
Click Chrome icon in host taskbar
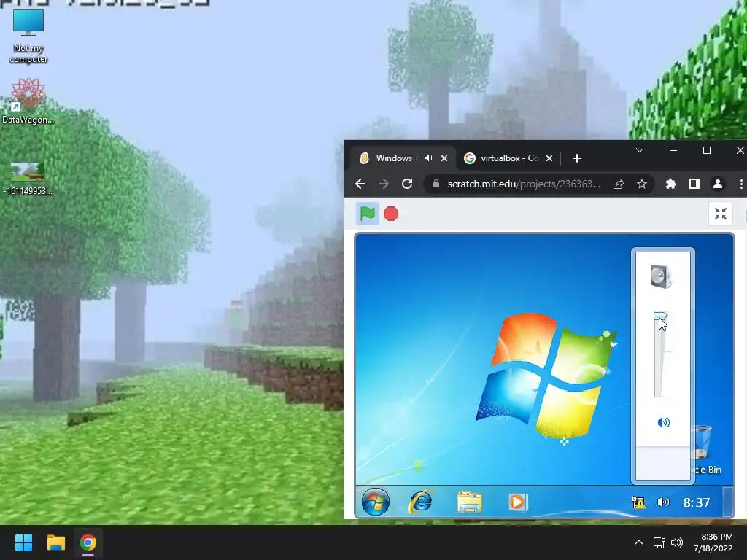point(88,542)
